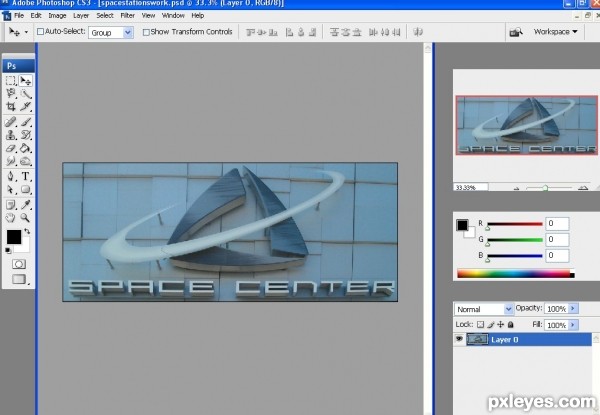Image resolution: width=600 pixels, height=415 pixels.
Task: Click the Navigator zoom in button
Action: [x=583, y=188]
